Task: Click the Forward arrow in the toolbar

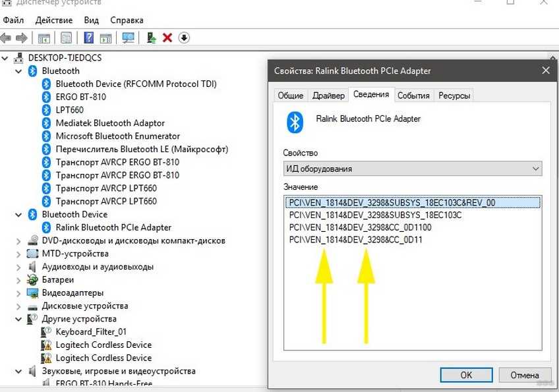Action: click(22, 38)
